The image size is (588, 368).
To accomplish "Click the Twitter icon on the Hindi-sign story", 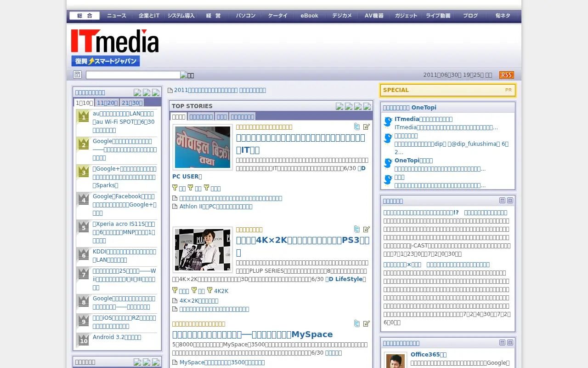I will (357, 126).
